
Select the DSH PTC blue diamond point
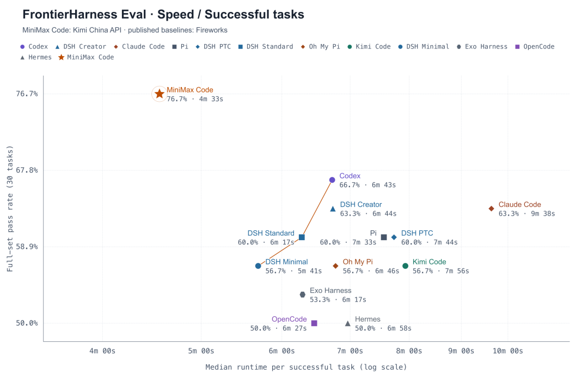point(394,237)
